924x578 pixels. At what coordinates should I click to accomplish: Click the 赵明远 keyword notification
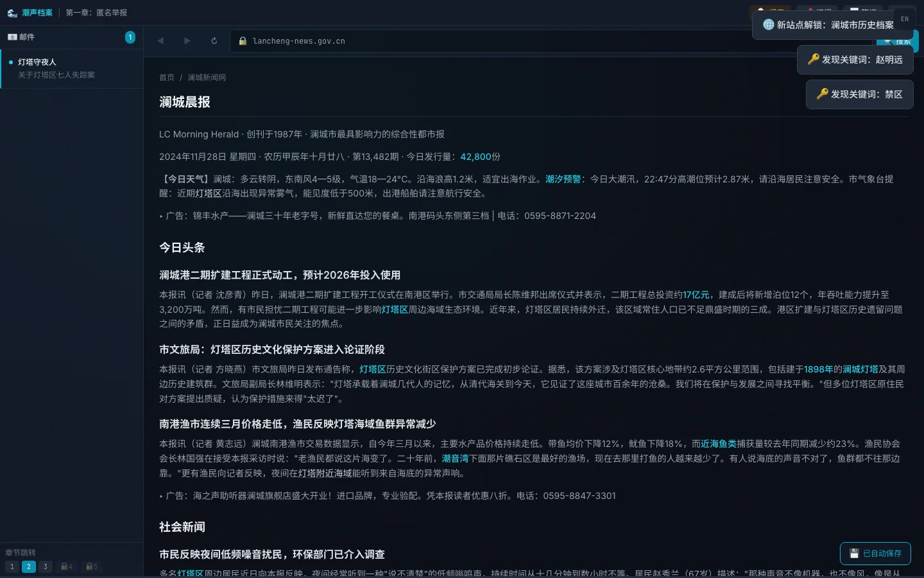pos(855,60)
